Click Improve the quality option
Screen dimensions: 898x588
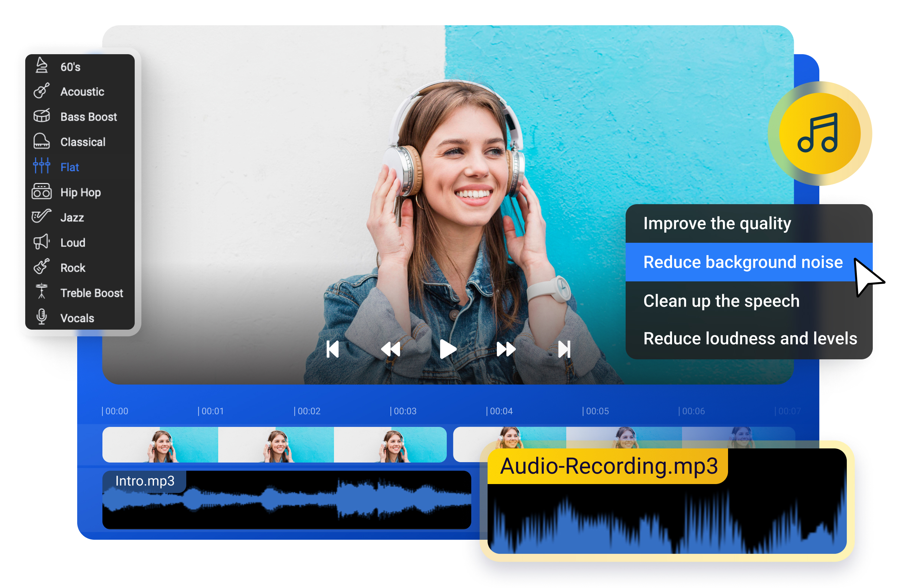pyautogui.click(x=717, y=223)
